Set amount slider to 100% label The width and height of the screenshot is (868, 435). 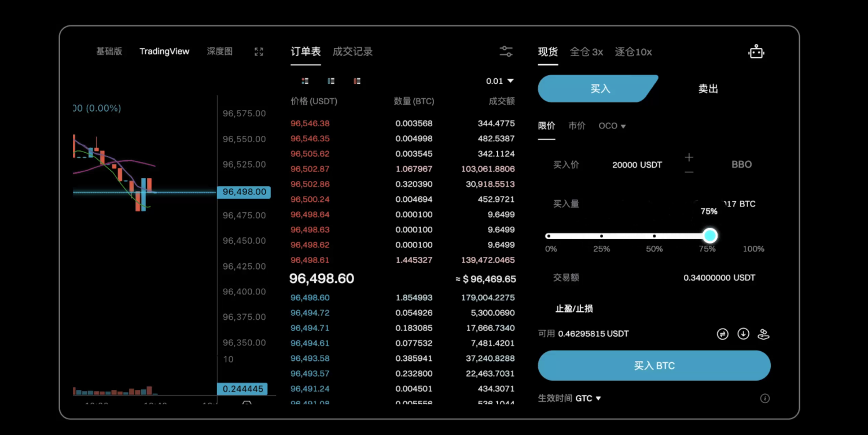tap(753, 249)
